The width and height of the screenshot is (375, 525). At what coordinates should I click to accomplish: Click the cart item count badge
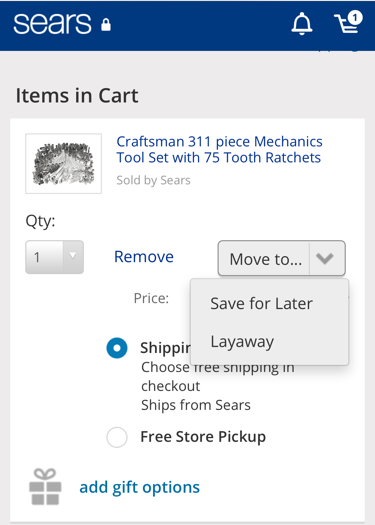355,18
